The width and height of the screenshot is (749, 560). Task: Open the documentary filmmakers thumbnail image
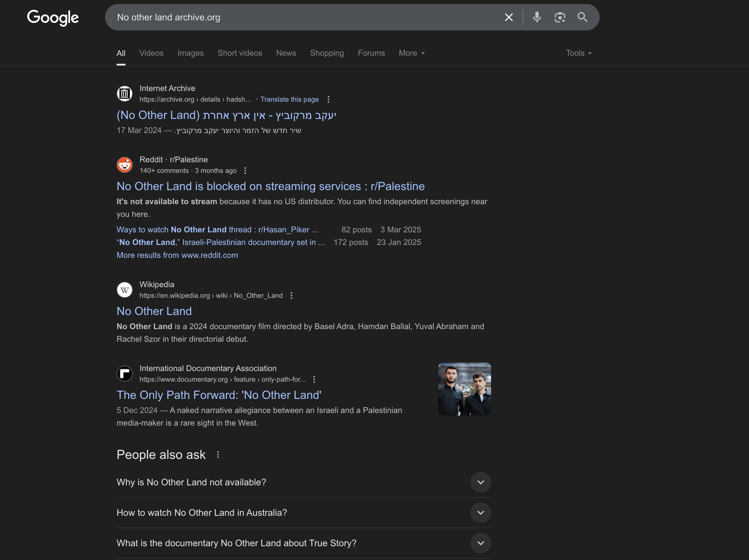[x=465, y=389]
